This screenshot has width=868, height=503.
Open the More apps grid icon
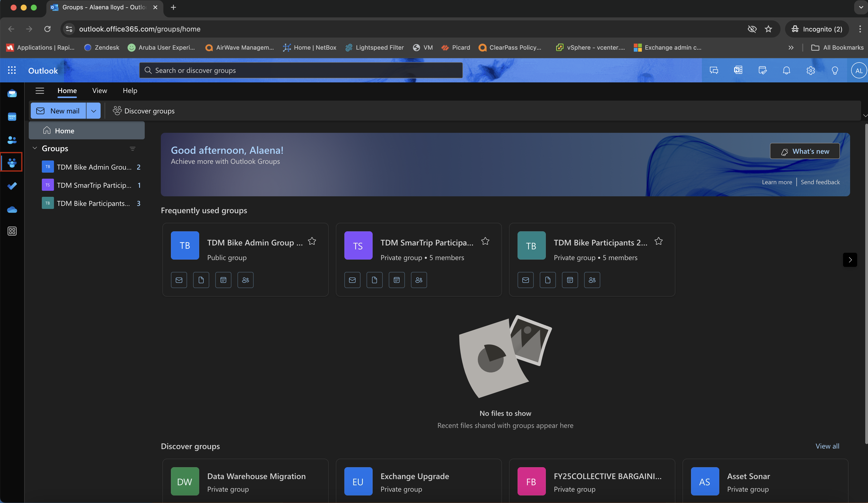click(x=12, y=231)
